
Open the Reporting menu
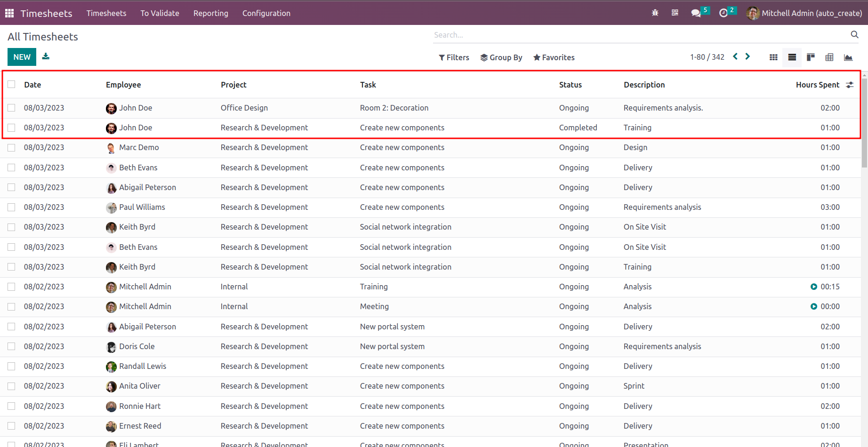click(210, 13)
